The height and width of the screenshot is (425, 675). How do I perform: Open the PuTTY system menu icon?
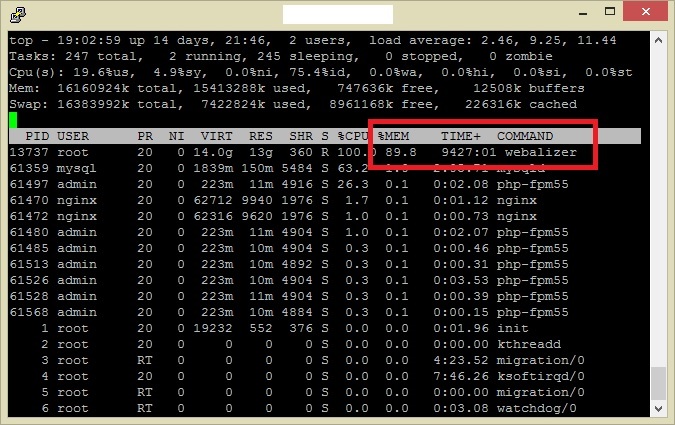point(18,15)
